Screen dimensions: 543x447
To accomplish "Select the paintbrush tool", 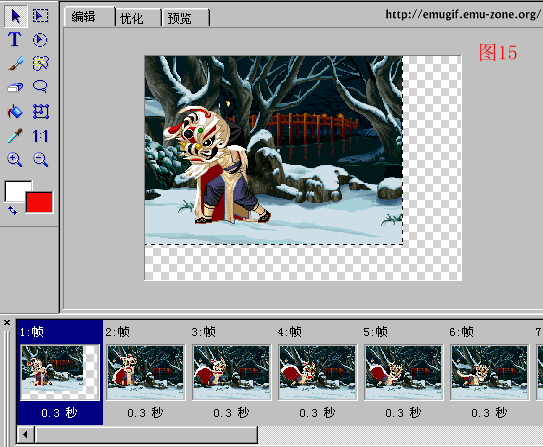I will tap(15, 63).
